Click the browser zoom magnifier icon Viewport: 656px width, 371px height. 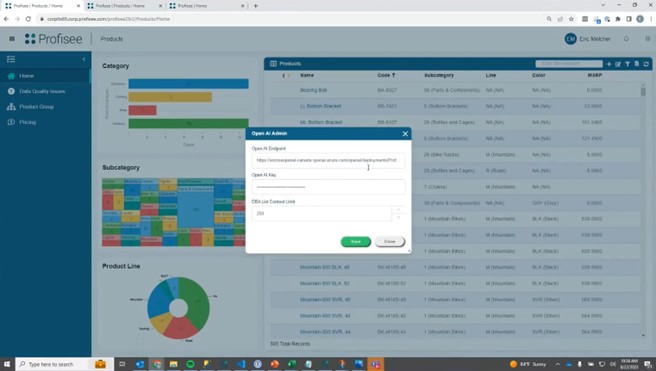tap(549, 19)
